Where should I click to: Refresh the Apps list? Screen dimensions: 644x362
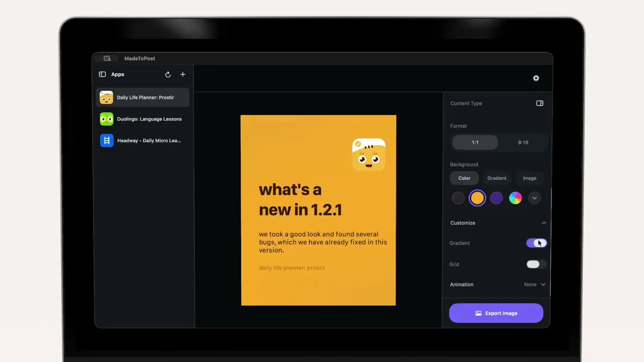click(168, 74)
